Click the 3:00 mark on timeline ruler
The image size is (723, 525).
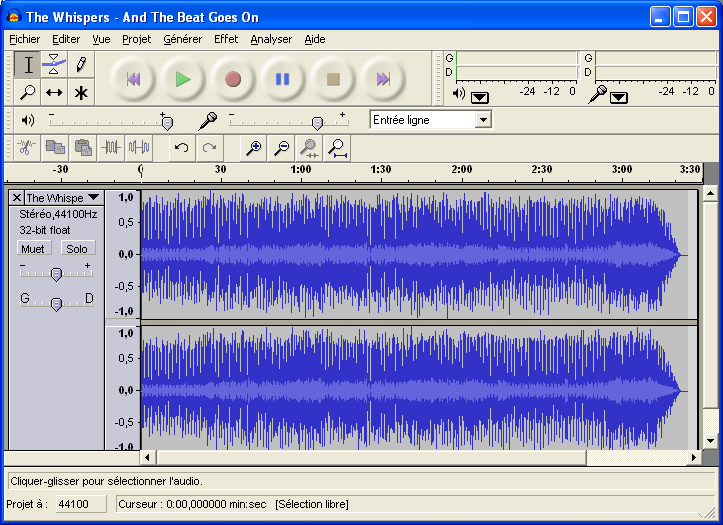(622, 169)
